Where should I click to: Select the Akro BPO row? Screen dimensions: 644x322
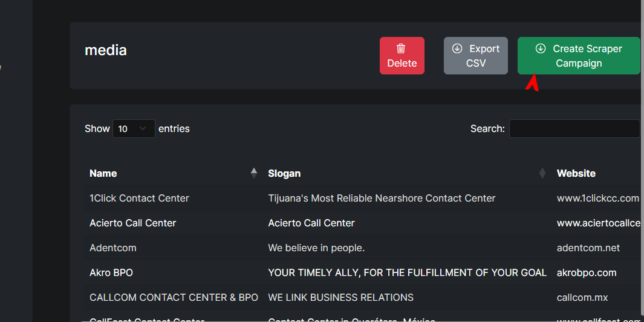(111, 272)
